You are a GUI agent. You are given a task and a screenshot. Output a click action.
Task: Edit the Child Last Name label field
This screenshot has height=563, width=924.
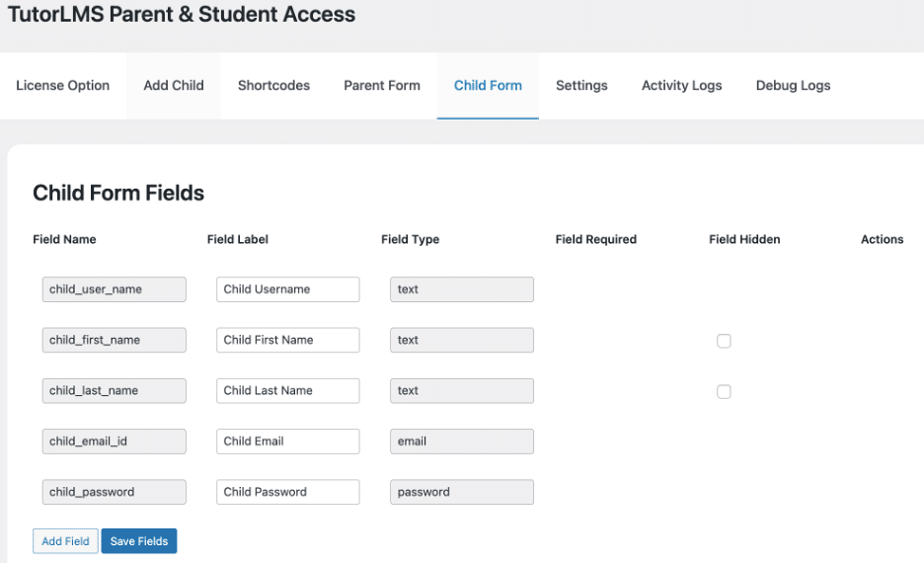click(288, 391)
